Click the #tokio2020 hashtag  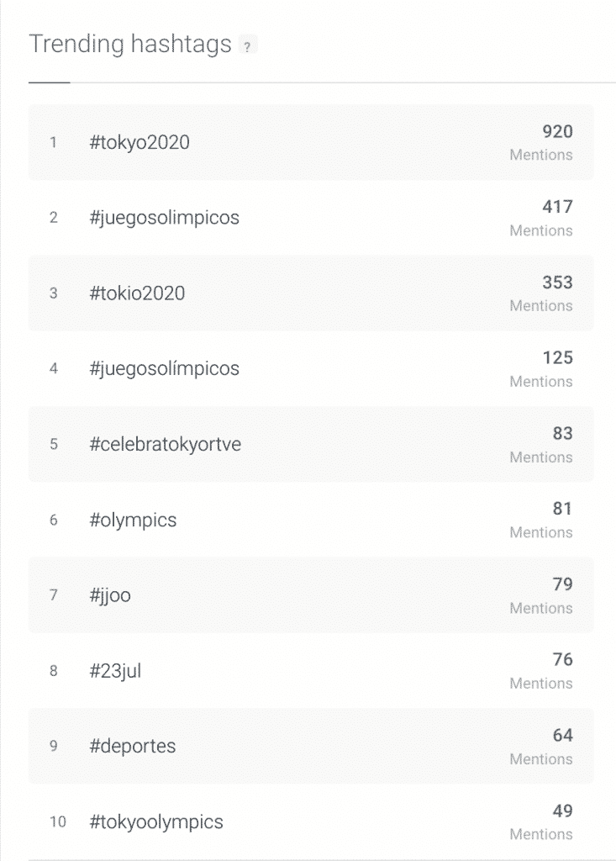[x=137, y=293]
